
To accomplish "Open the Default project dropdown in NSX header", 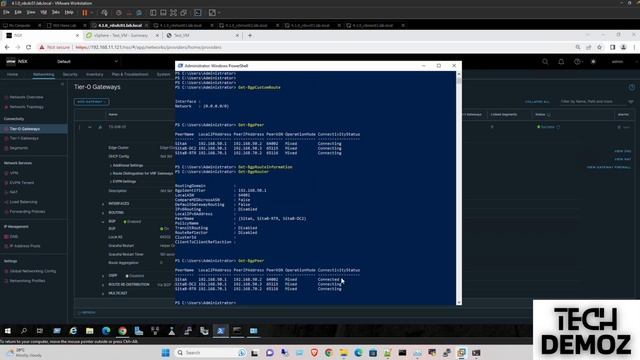I will pos(87,62).
